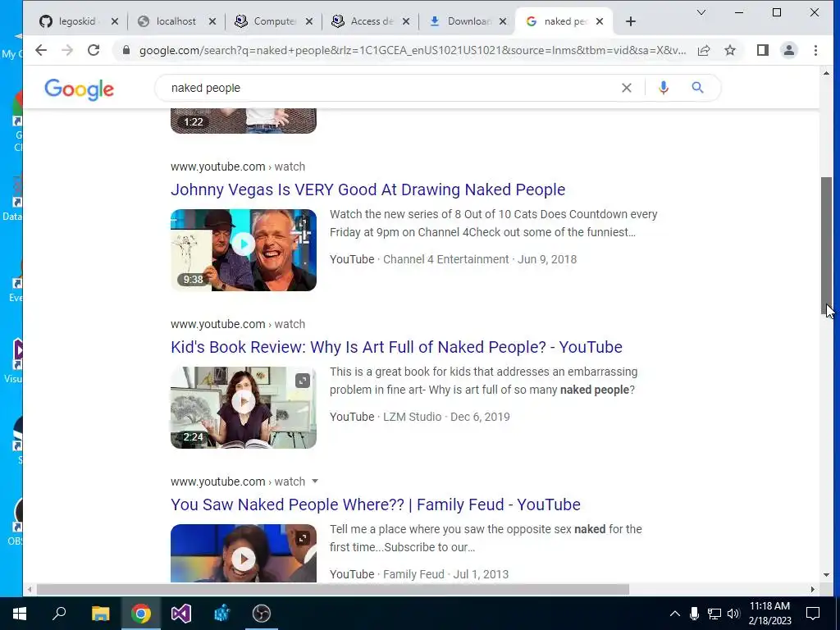Screen dimensions: 840x630
Task: Open the 1:22 video thumbnail
Action: click(244, 121)
